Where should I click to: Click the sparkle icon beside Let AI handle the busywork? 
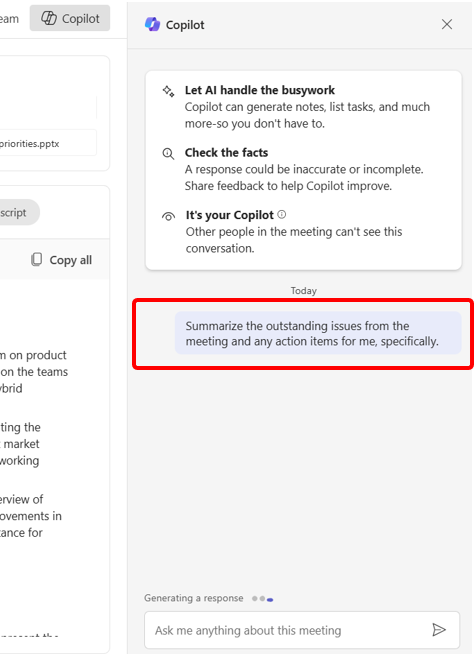pyautogui.click(x=168, y=91)
